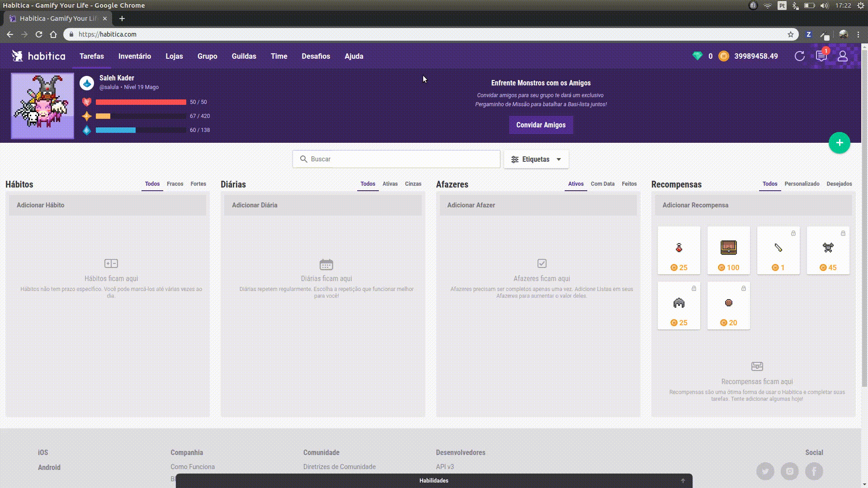Open the notifications message icon

(821, 56)
